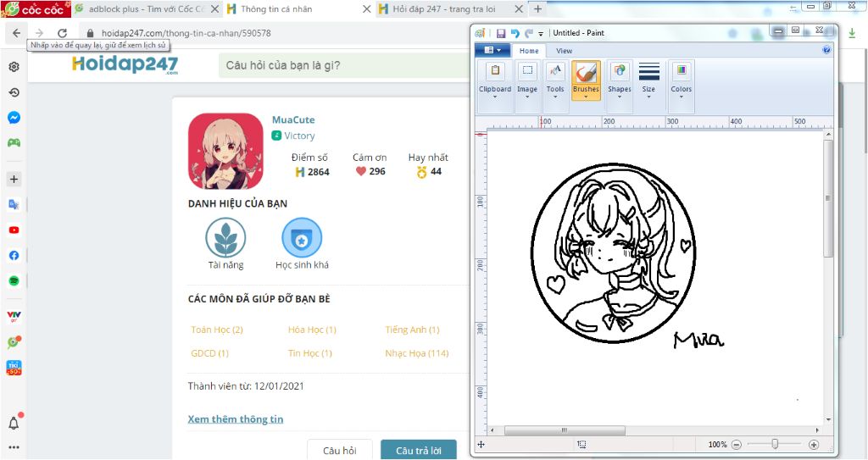Viewport: 868px width, 460px height.
Task: Click the Câu hỏi của bạn search field
Action: [346, 65]
